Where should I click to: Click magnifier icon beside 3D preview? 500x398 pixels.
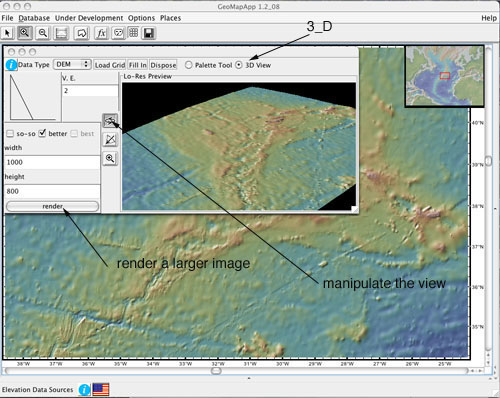[x=110, y=158]
